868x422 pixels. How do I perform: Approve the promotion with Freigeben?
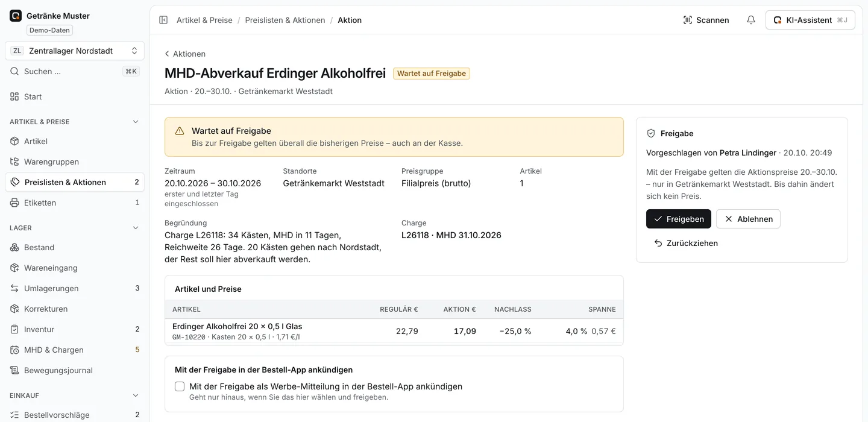[679, 219]
